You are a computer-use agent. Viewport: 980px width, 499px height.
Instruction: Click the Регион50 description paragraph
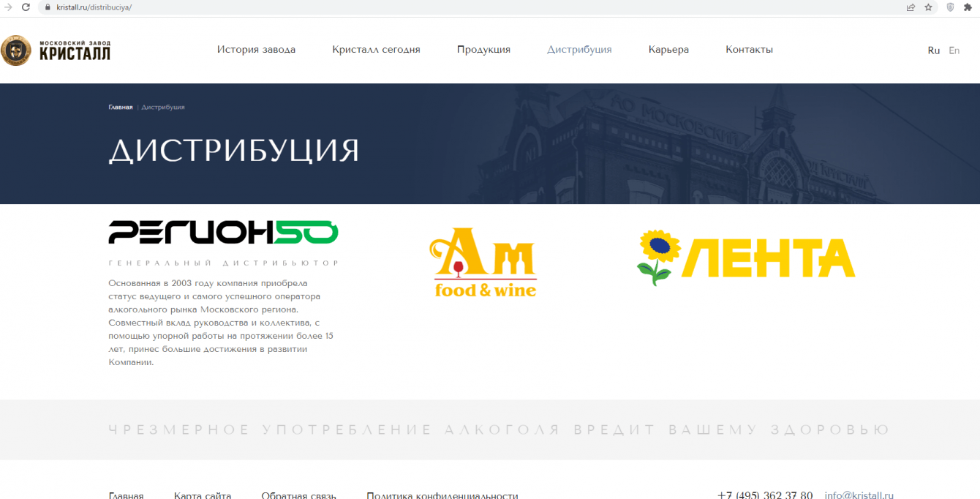point(222,322)
